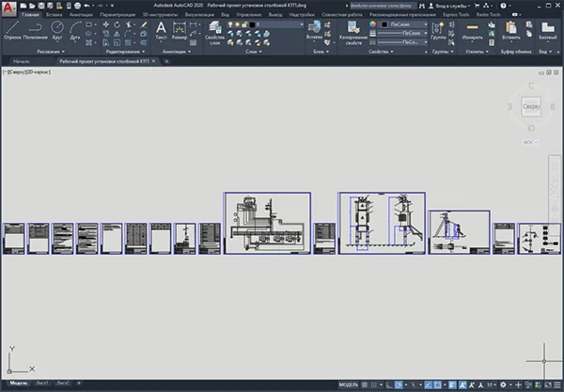Expand the Утилиты panel
The image size is (564, 392).
coord(477,52)
